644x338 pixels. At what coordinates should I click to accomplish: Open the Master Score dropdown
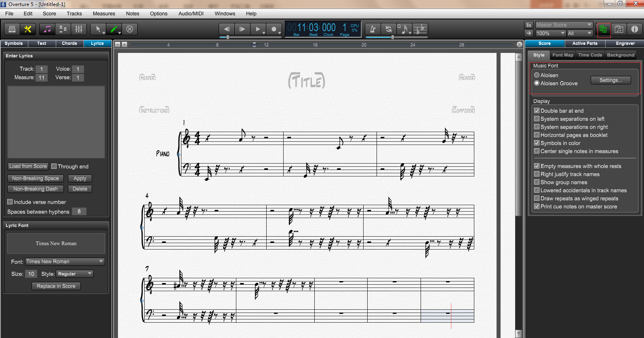(x=564, y=25)
